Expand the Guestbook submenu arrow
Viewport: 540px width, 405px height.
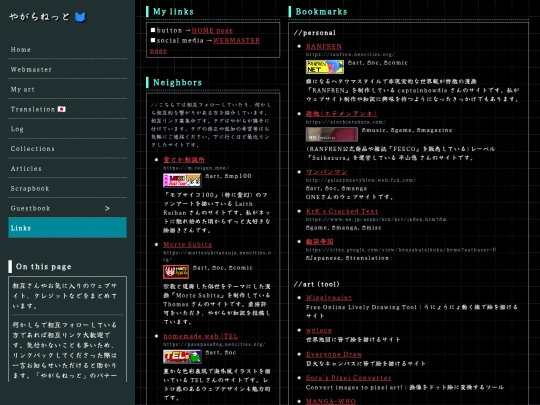click(x=107, y=208)
